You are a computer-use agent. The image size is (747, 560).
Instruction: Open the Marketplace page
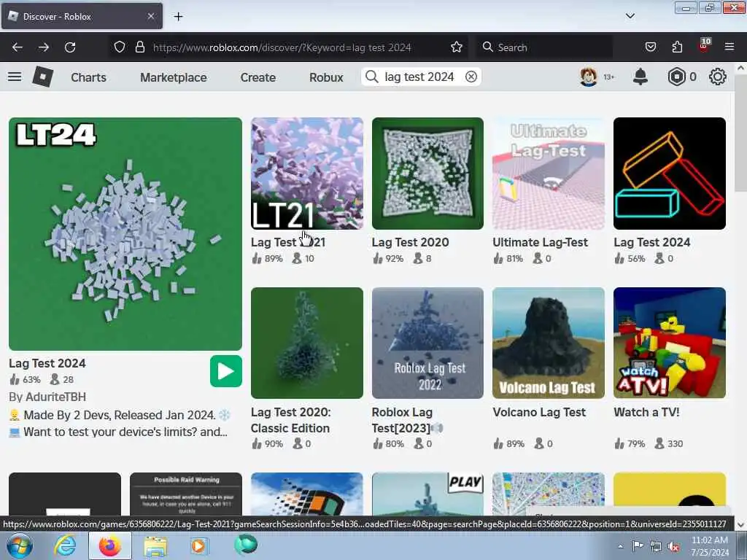tap(174, 77)
